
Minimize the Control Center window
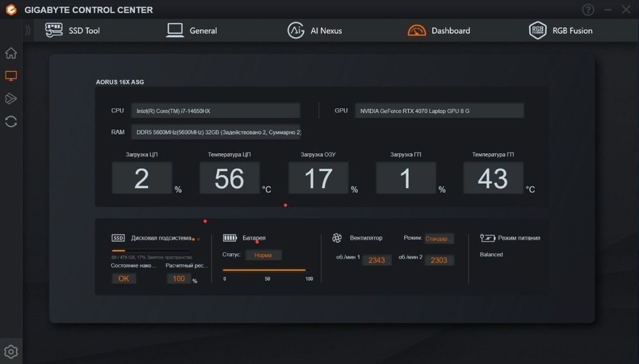coord(608,10)
